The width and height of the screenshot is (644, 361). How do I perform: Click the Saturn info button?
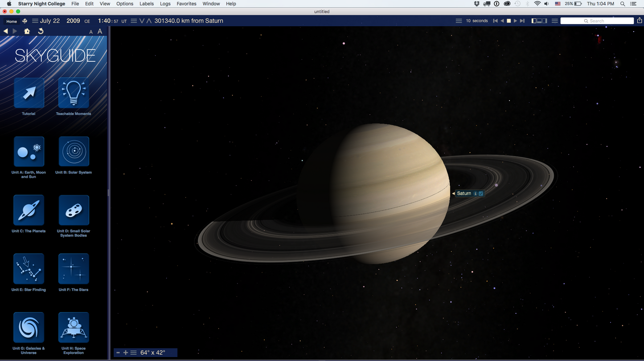tap(475, 194)
